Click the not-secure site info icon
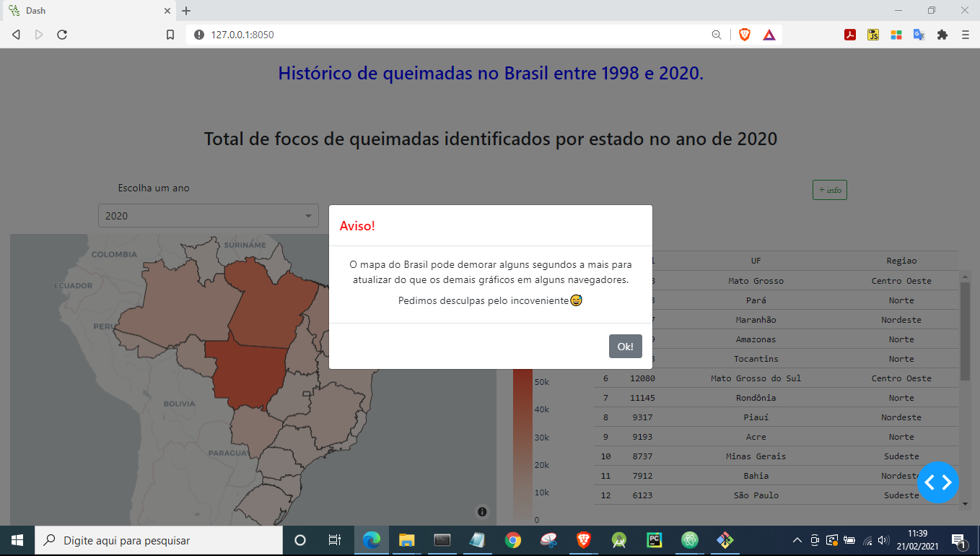This screenshot has height=556, width=980. click(x=199, y=34)
